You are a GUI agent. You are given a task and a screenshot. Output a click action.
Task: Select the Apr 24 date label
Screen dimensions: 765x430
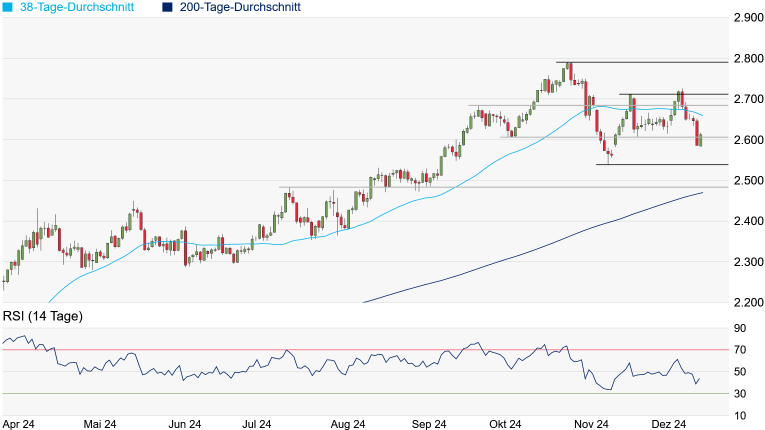pyautogui.click(x=19, y=424)
